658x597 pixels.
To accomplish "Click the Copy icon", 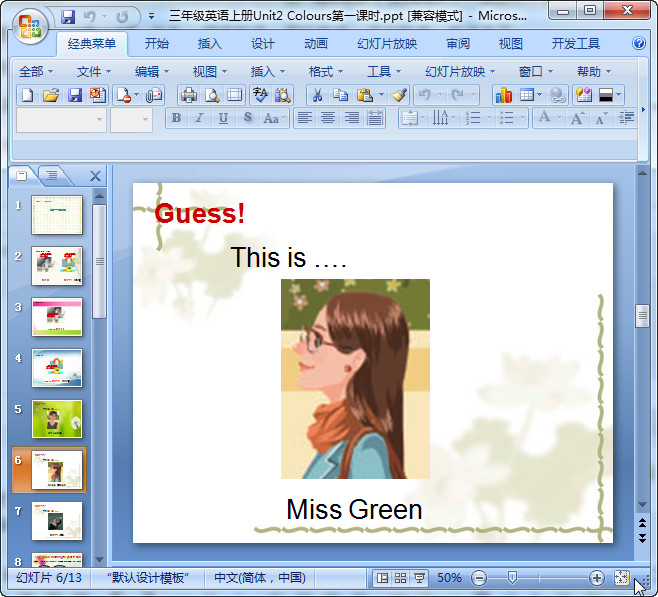I will click(340, 96).
